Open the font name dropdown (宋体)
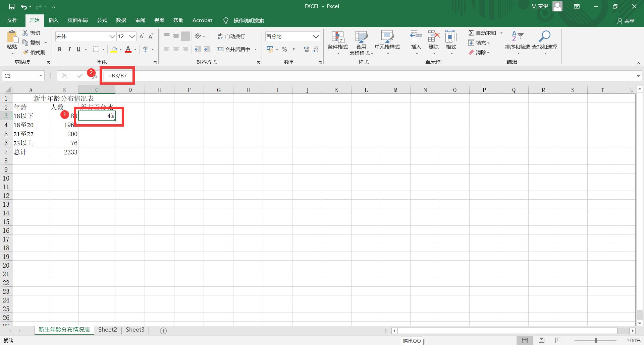This screenshot has height=345, width=644. pyautogui.click(x=112, y=36)
